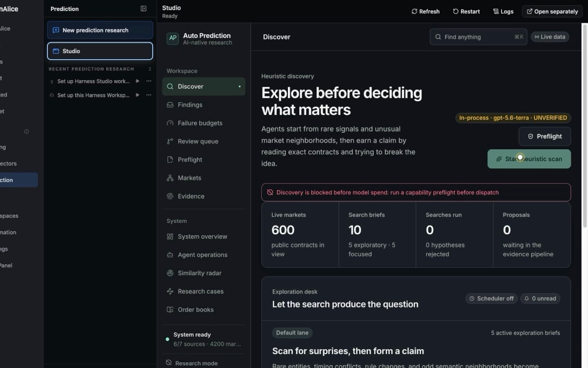Go to Agent operations

point(204,255)
